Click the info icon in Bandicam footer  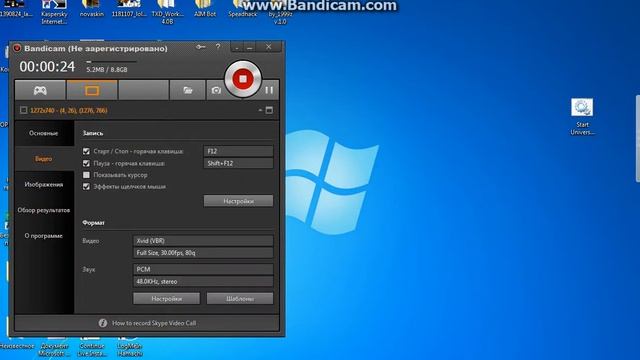(x=102, y=323)
